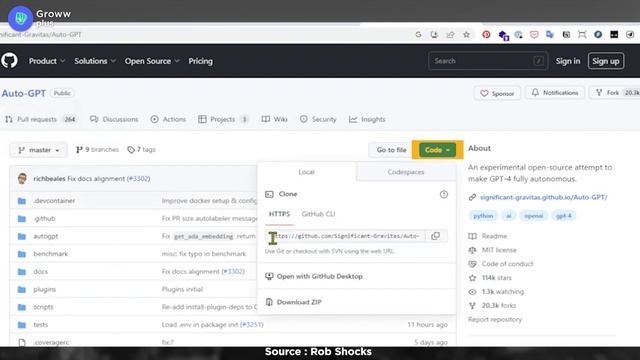Expand the Open Source menu
The width and height of the screenshot is (640, 360).
point(152,61)
